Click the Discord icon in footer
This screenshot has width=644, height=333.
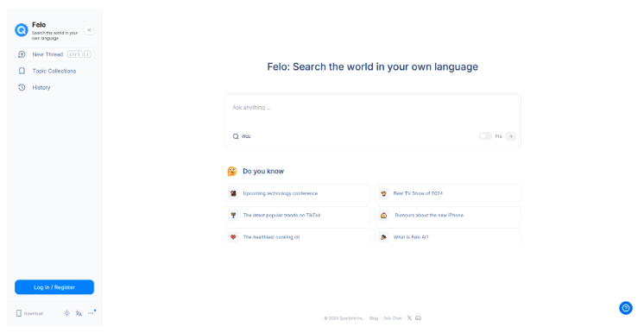(418, 317)
